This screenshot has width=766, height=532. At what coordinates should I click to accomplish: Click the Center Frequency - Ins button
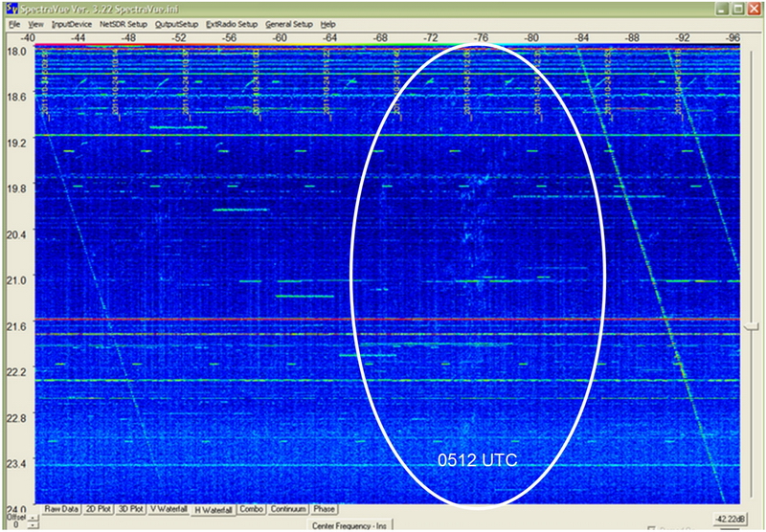(x=349, y=525)
